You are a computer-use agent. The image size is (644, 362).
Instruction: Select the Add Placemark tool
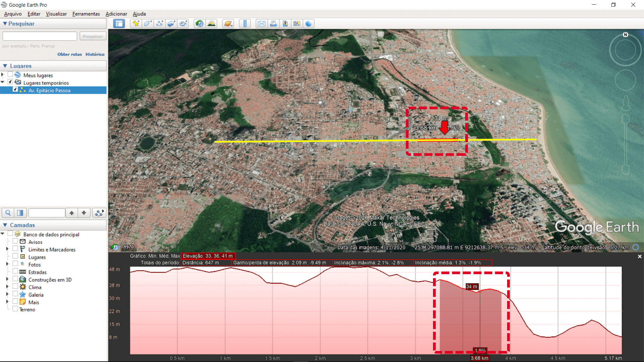136,23
